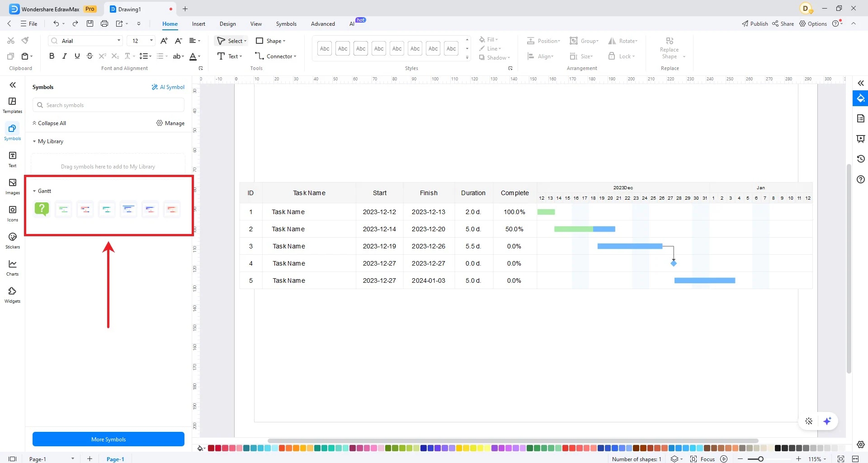Screen dimensions: 868x463
Task: Click the Stickers icon in left sidebar
Action: point(12,240)
